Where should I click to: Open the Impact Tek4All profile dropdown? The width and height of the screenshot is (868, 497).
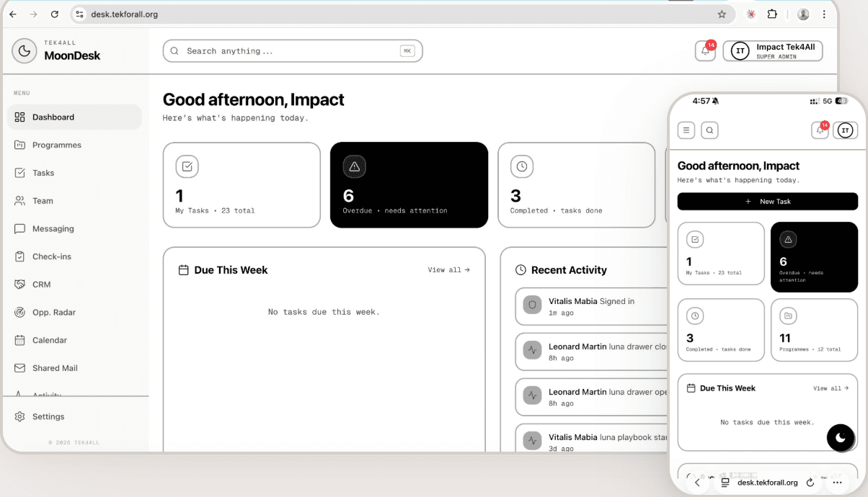[772, 50]
